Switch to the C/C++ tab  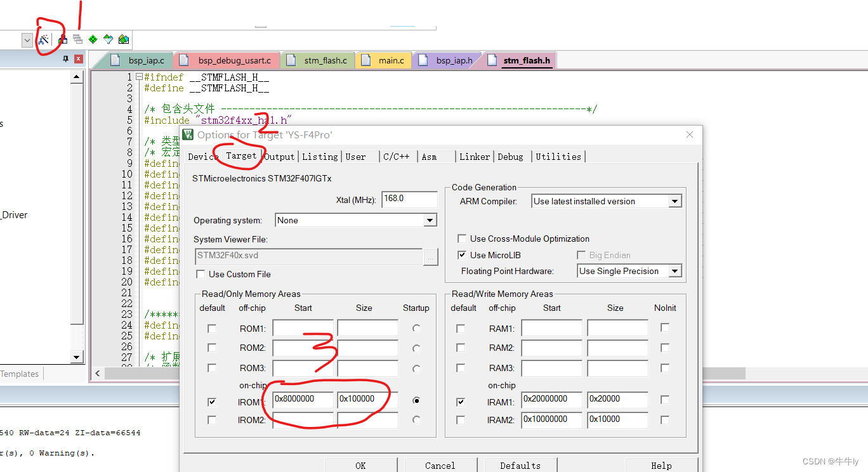click(x=397, y=156)
